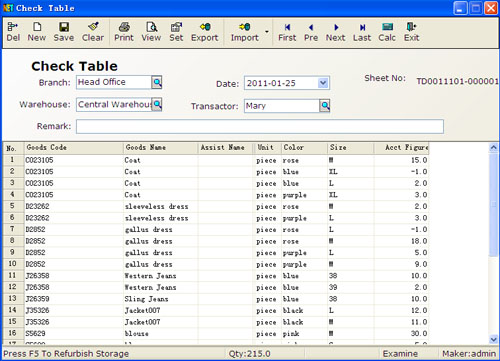Minimize the Check Table window
The image size is (500, 361).
tap(460, 8)
